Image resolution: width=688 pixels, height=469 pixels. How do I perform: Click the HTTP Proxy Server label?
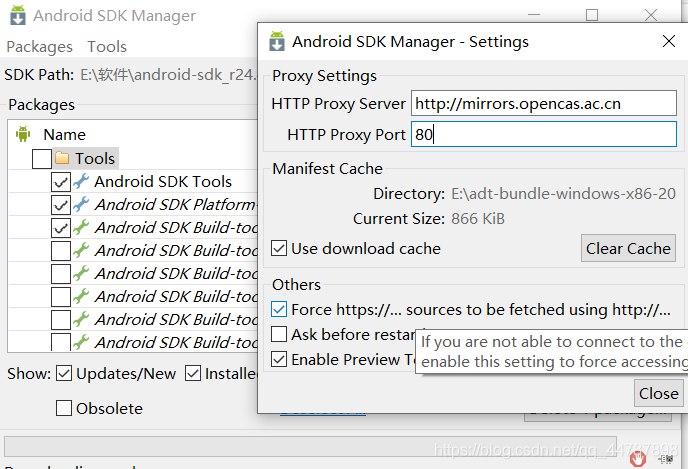[x=338, y=104]
